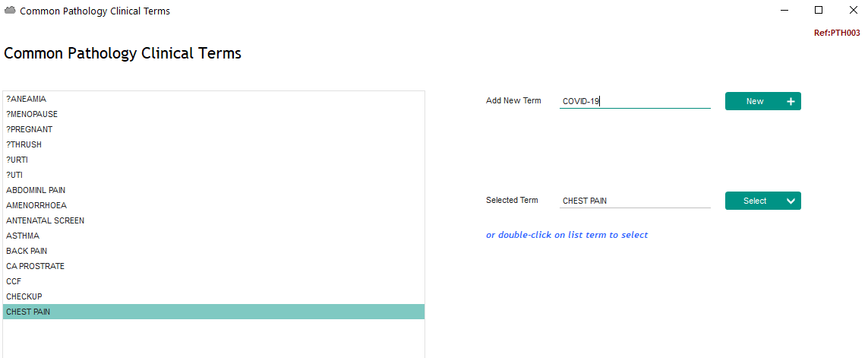Select AMENORRHOEA in the list
Screen dimensions: 868x358
point(213,205)
